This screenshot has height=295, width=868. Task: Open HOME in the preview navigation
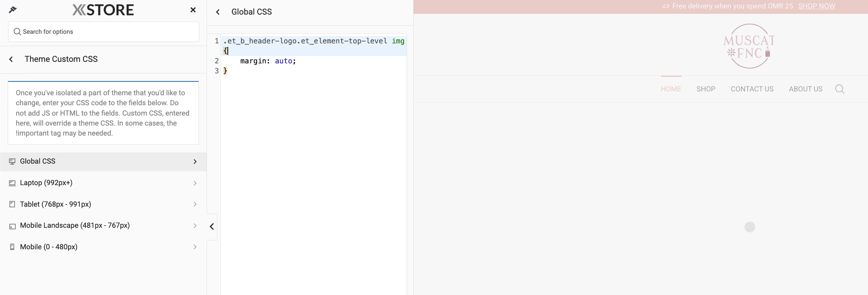point(671,89)
